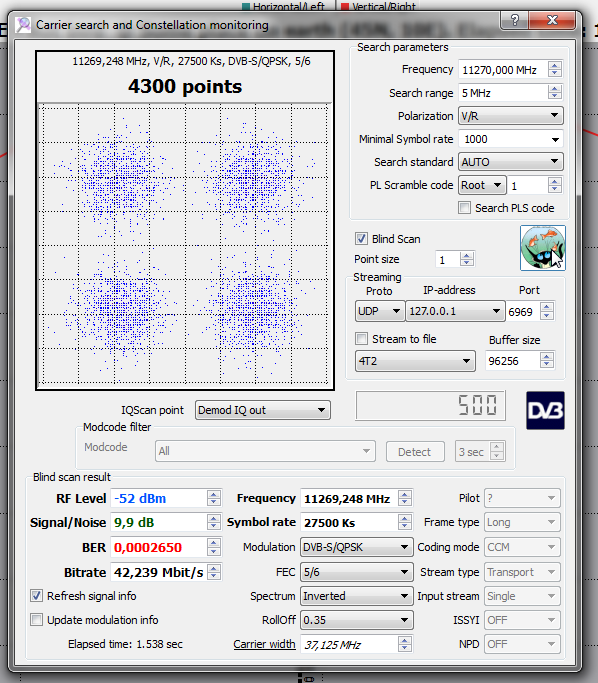Click the Detect button

click(415, 452)
